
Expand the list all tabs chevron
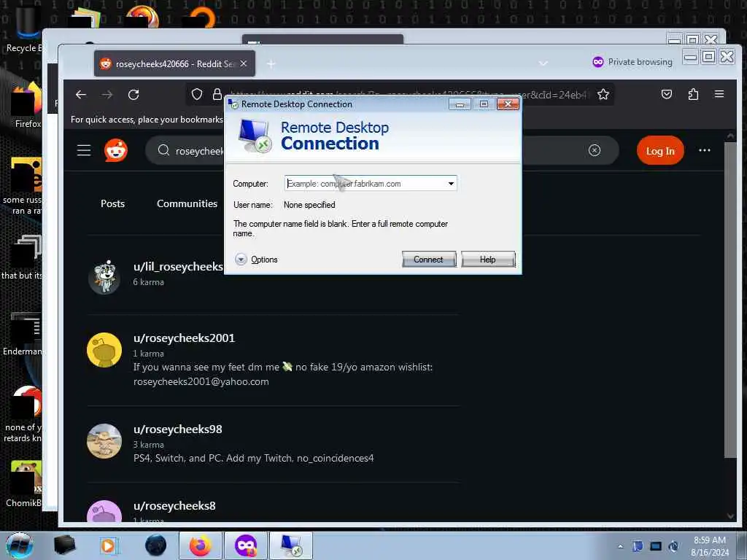point(543,63)
